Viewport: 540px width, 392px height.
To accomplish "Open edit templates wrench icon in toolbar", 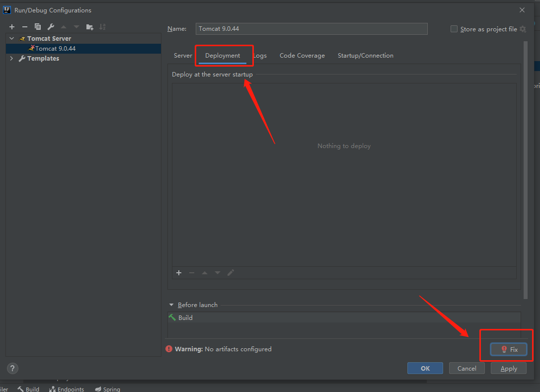I will (x=51, y=27).
